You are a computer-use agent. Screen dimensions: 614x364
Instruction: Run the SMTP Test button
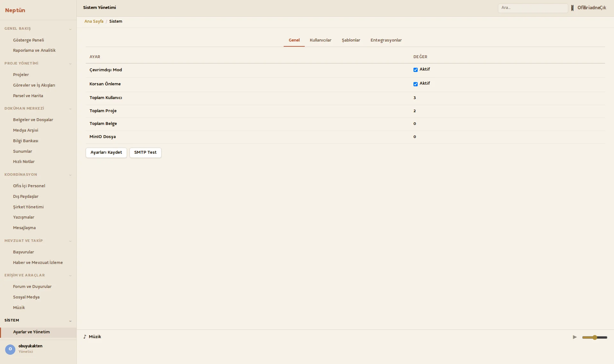[x=146, y=152]
